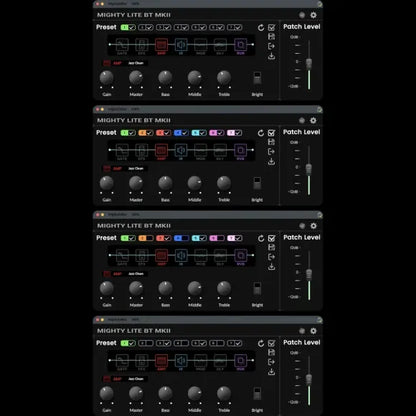Switch to the orange preset 2 slot in the second window

(142, 133)
